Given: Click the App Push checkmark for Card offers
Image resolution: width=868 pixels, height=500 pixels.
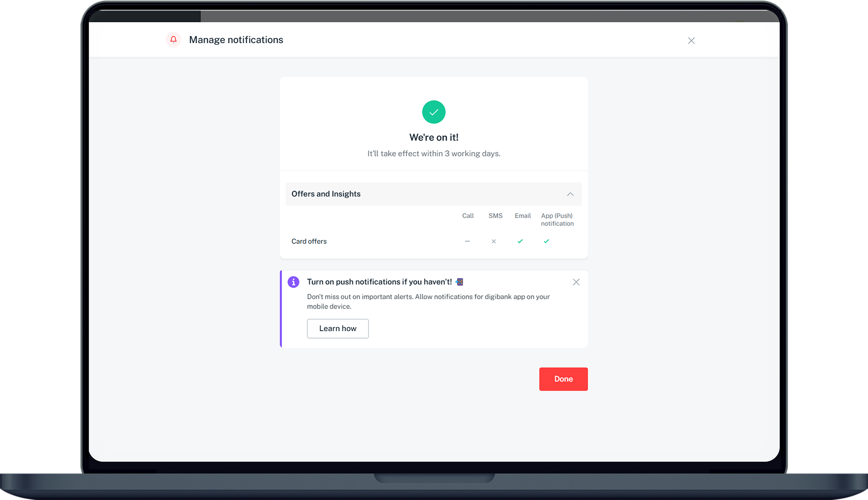Looking at the screenshot, I should pos(546,241).
